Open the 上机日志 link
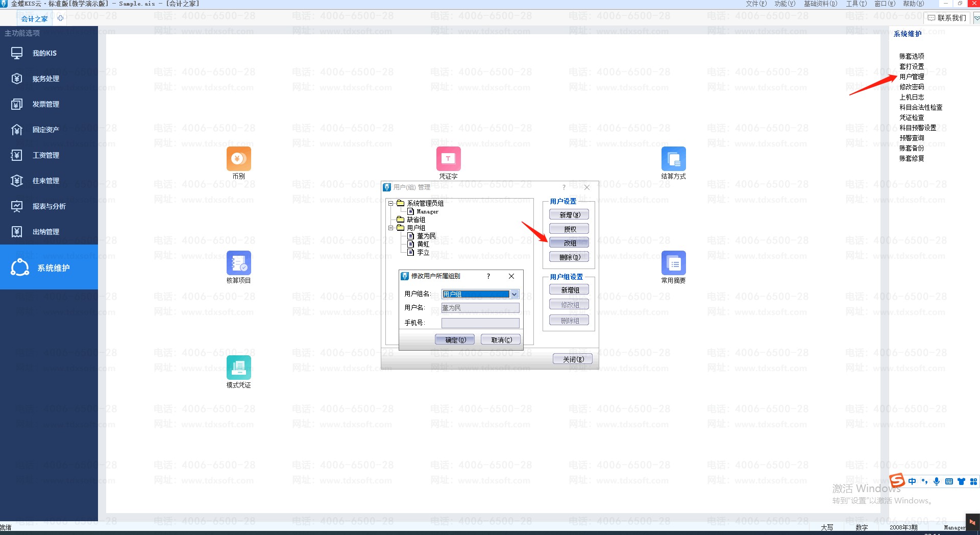This screenshot has height=535, width=980. pos(912,97)
